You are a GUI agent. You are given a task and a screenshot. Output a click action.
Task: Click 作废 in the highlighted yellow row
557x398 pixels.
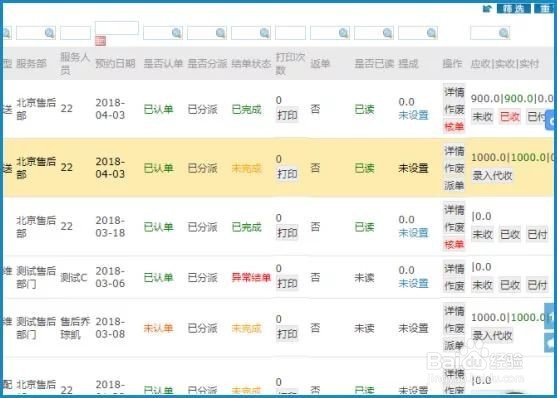tap(454, 168)
